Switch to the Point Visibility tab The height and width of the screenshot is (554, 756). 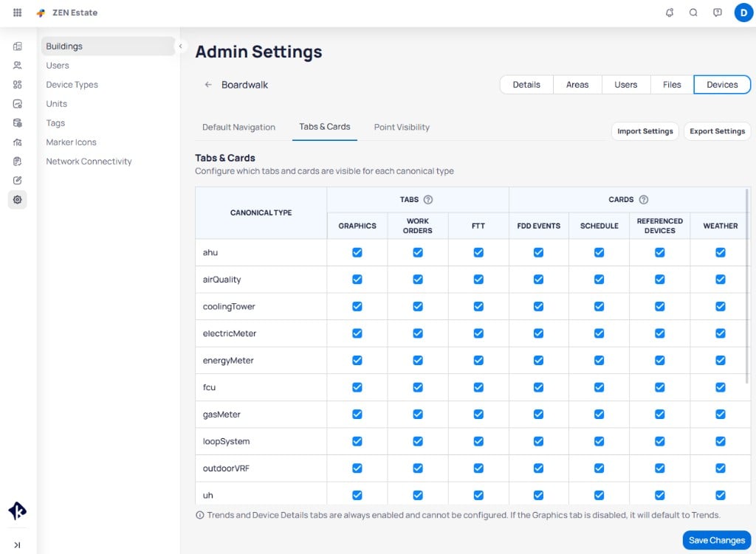point(402,127)
